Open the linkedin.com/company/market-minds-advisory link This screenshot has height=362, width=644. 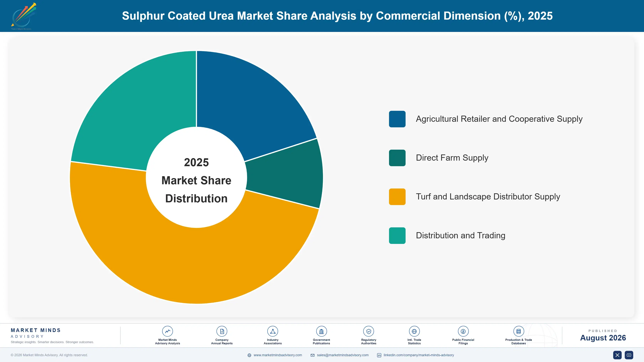(419, 355)
